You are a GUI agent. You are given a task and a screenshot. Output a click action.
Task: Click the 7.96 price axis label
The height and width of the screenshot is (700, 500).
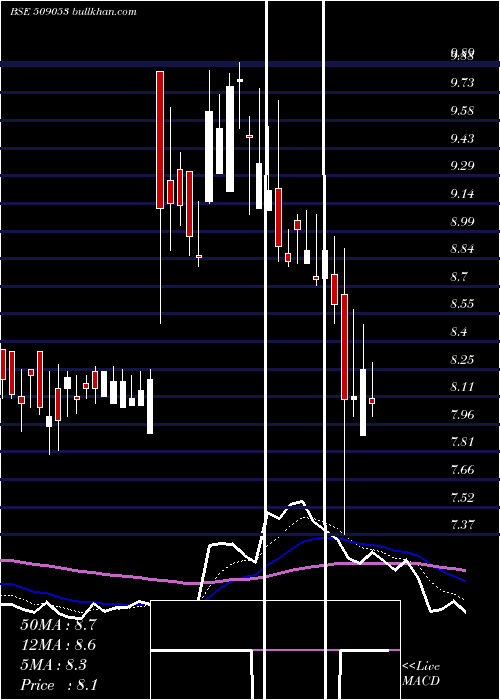coord(462,414)
